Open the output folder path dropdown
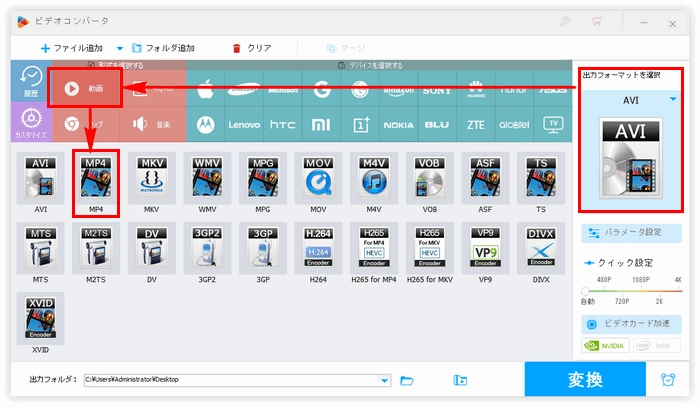This screenshot has width=700, height=407. point(385,380)
